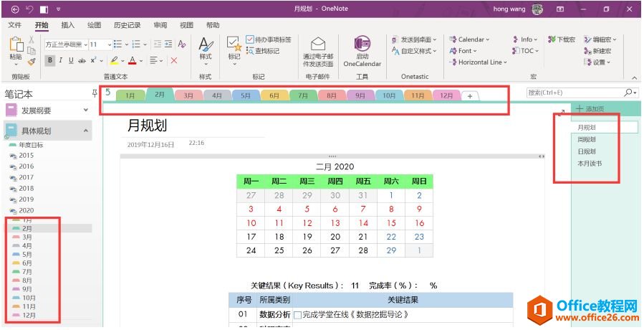The image size is (644, 330).
Task: Select 6月 in the notebook tree
Action: (27, 263)
